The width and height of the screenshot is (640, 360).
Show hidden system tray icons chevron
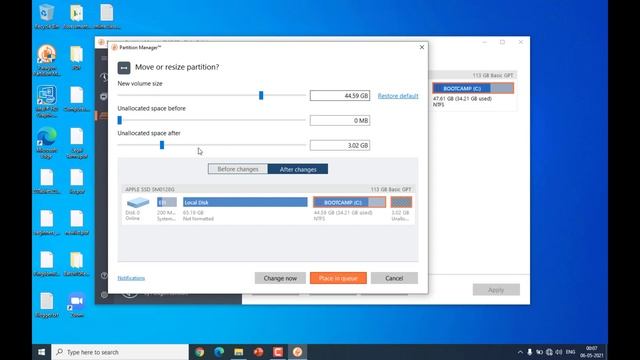520,352
